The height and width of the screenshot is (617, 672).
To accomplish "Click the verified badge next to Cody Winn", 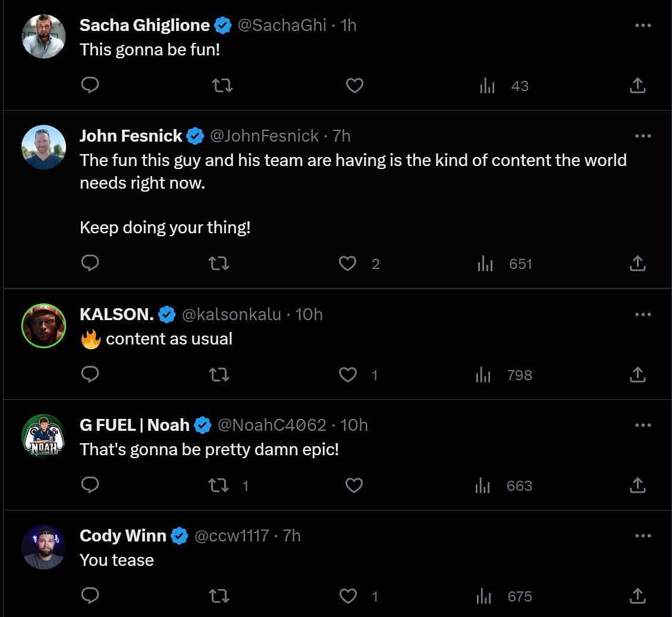I will (177, 535).
